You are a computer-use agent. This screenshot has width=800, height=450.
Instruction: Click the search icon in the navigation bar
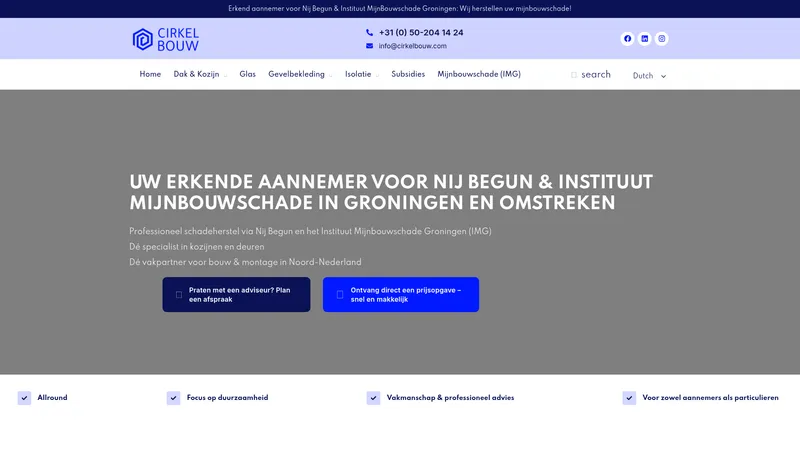tap(574, 75)
